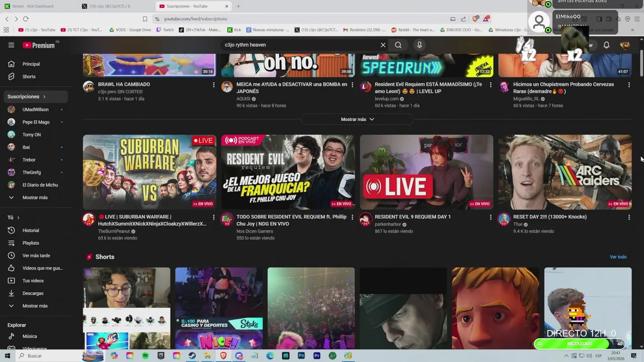
Task: Click the browser address bar URL
Action: point(196,19)
